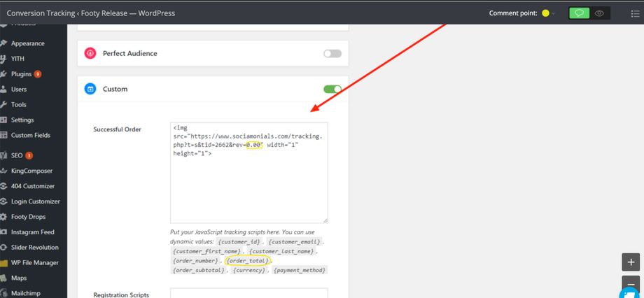Click the {currency} tag
Screen dimensions: 644x298
coord(249,271)
